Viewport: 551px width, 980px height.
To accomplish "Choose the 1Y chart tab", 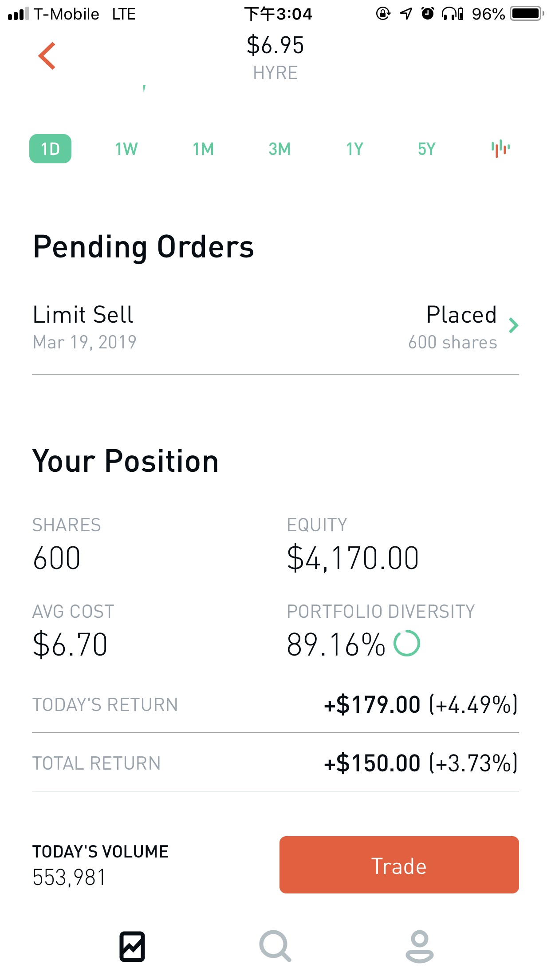I will coord(354,149).
